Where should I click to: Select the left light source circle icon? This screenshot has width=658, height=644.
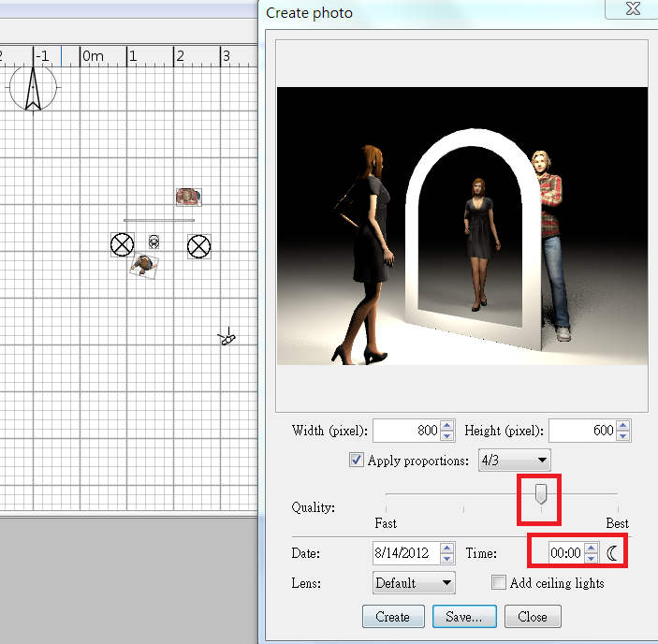tap(122, 245)
